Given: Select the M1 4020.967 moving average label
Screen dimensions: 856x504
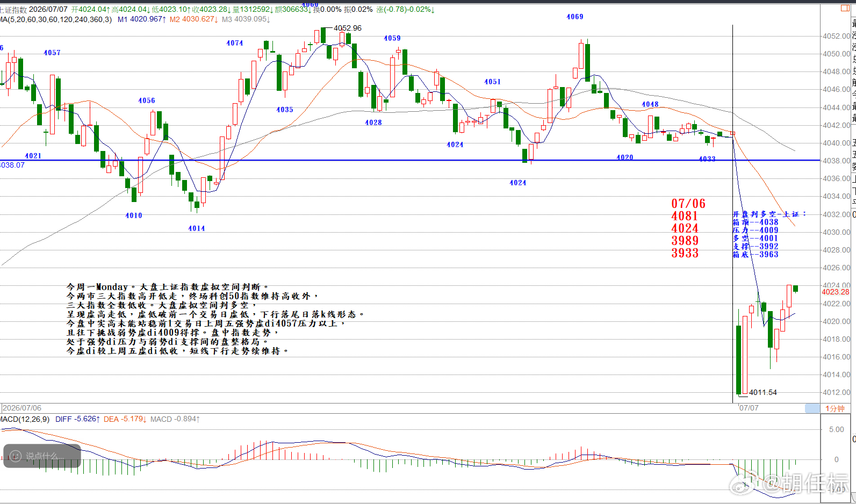Looking at the screenshot, I should click(x=142, y=19).
